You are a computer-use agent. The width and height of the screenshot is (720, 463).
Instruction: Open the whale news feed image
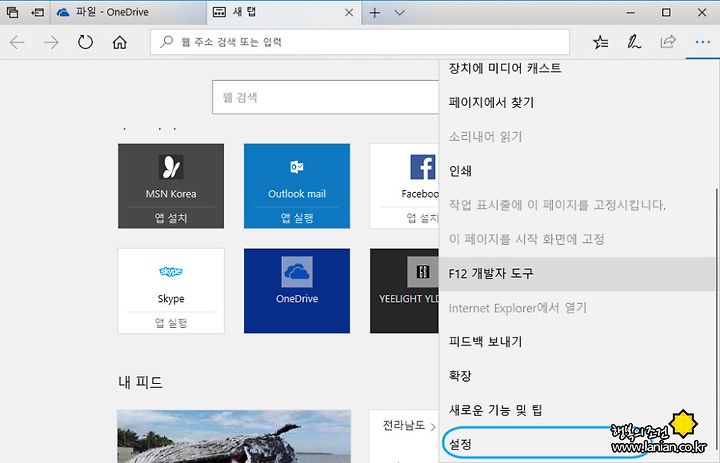point(234,436)
